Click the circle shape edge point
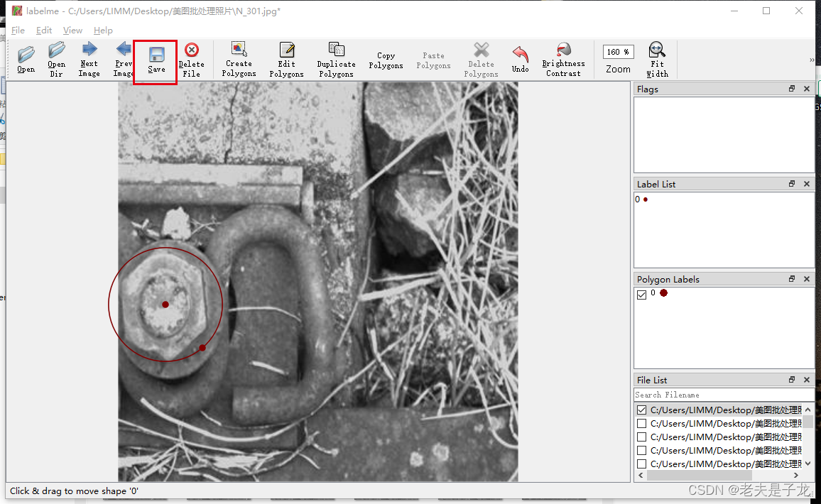 tap(202, 348)
